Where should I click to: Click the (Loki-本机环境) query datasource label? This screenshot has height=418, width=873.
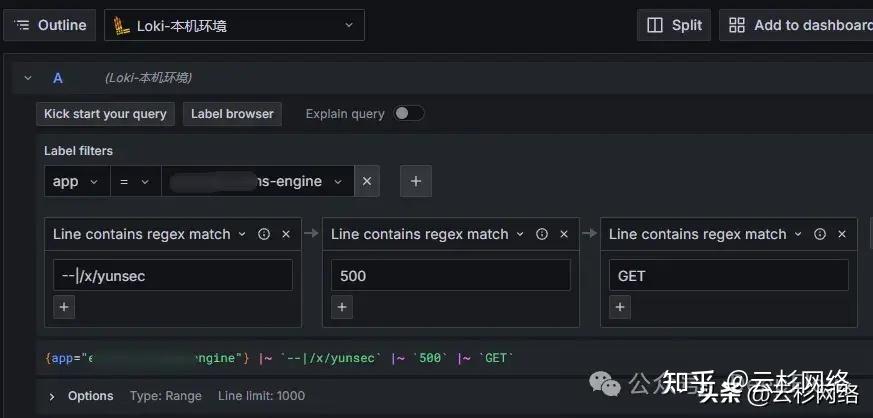point(148,78)
